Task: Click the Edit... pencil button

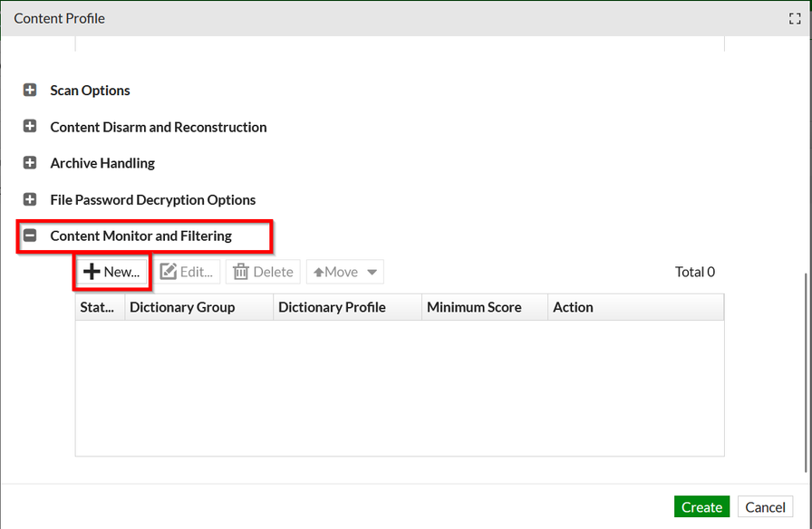Action: pos(187,272)
